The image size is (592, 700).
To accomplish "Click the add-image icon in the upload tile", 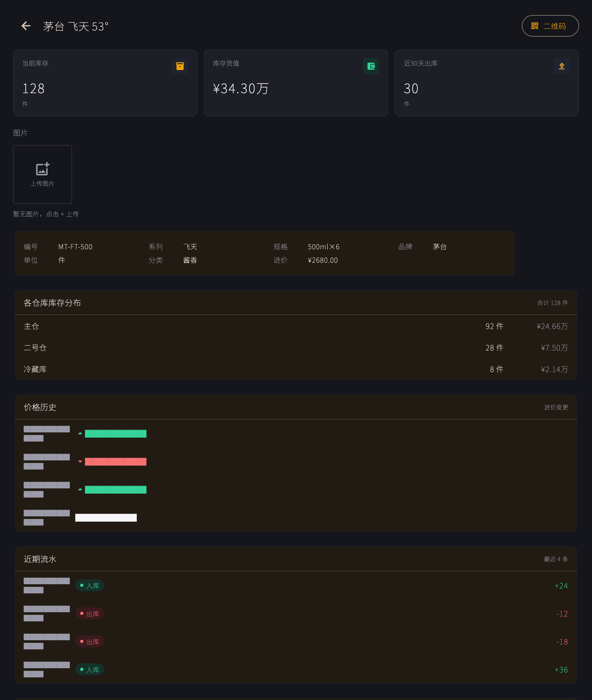I will tap(43, 169).
